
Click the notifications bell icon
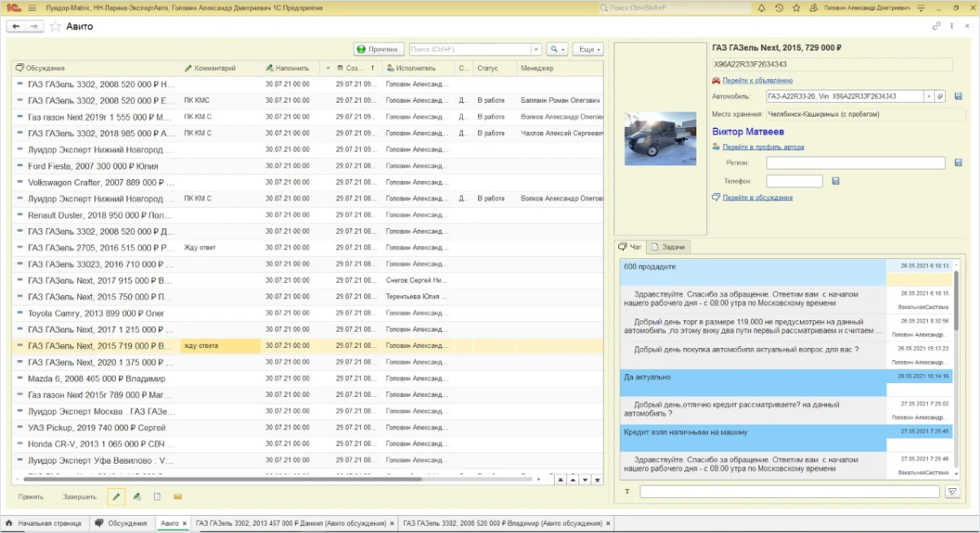[762, 8]
